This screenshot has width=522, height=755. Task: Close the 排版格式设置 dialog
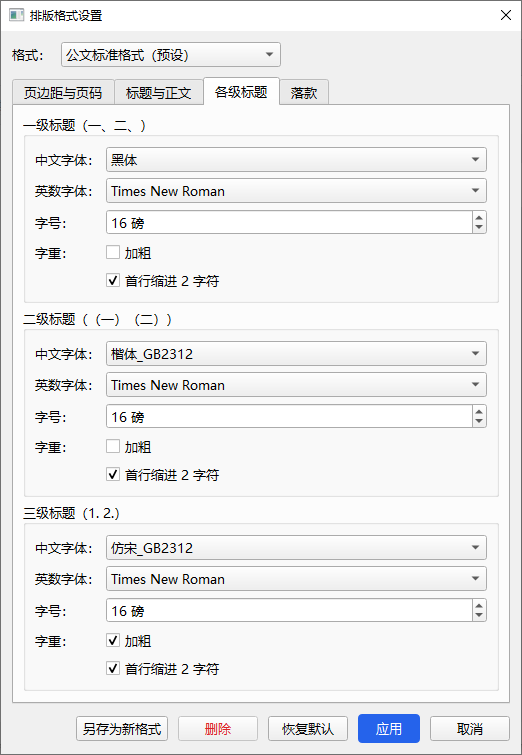(x=506, y=15)
